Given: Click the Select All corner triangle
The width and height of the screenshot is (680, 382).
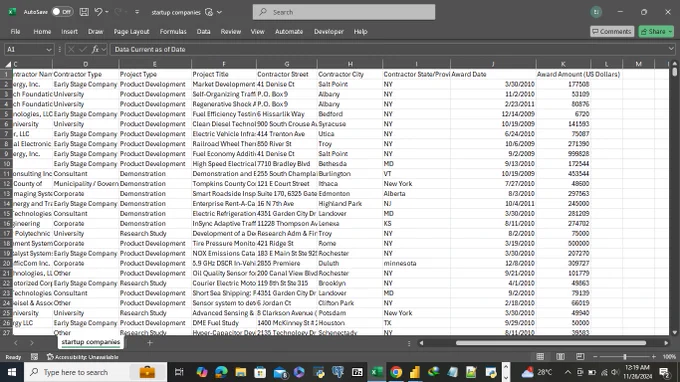Looking at the screenshot, I should pyautogui.click(x=8, y=64).
